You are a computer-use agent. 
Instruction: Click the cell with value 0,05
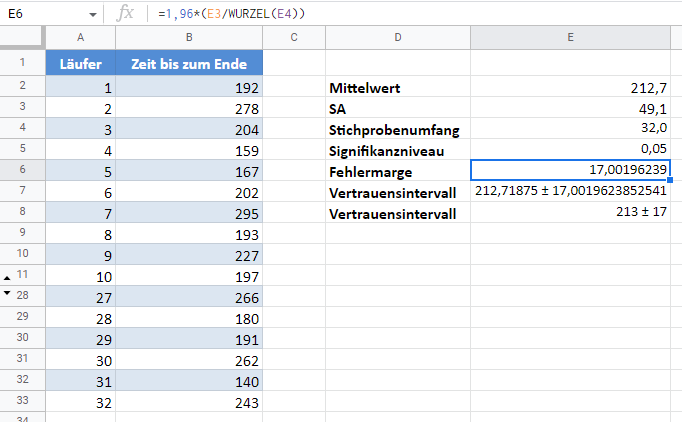pos(570,149)
